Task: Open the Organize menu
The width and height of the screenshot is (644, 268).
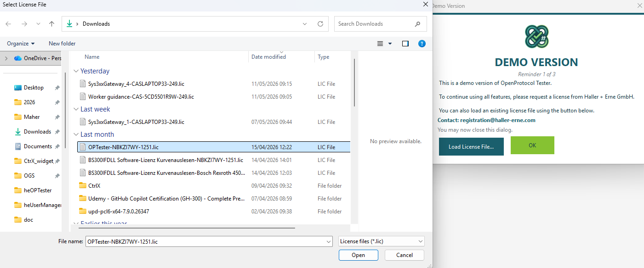Action: pyautogui.click(x=21, y=44)
